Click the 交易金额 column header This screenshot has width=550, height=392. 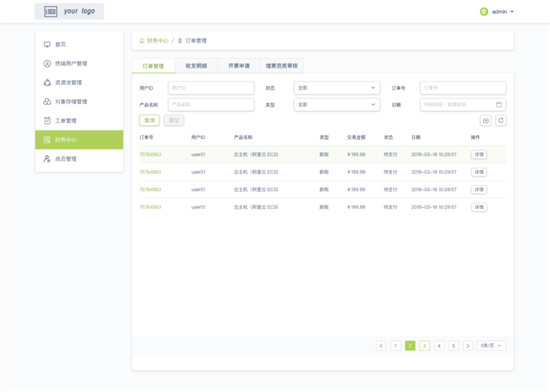[x=356, y=137]
